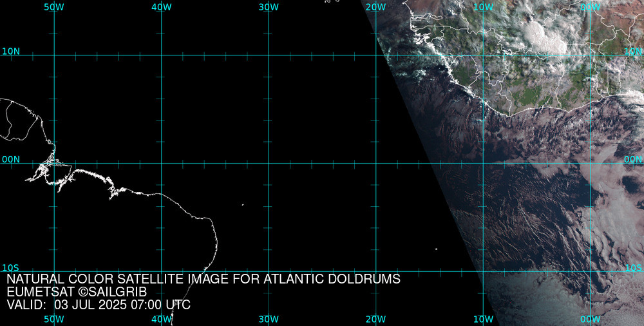Screen dimensions: 644x326
Task: Select the 40W label along the bottom edge
Action: [162, 320]
